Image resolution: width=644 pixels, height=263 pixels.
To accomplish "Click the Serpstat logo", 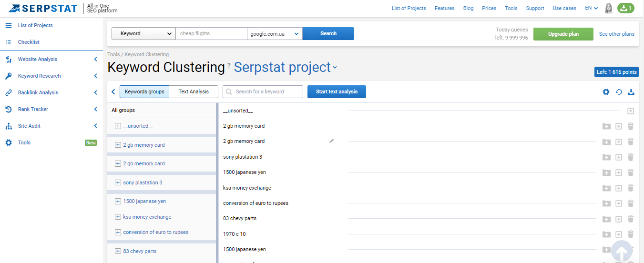I will coord(43,8).
